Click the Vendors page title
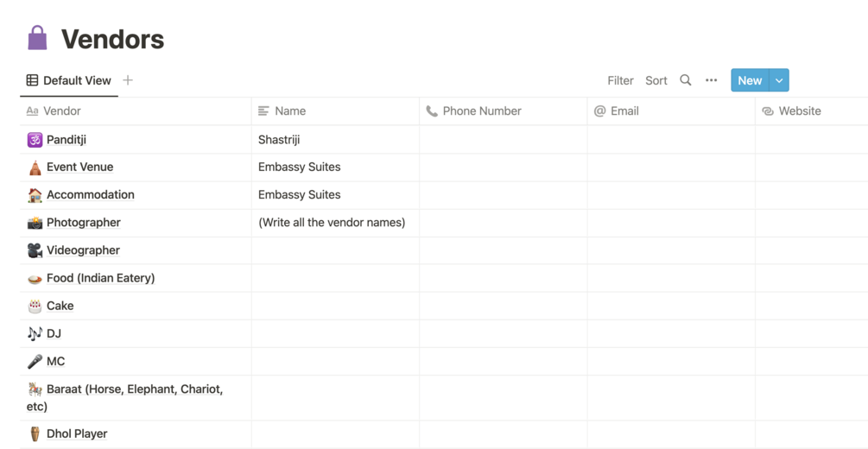The image size is (868, 449). (112, 39)
